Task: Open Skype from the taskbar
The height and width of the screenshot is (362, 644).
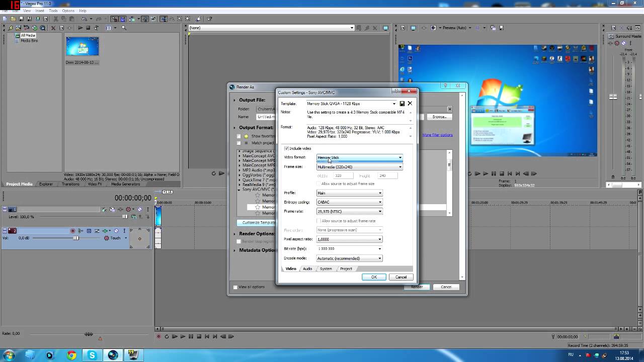Action: click(92, 355)
